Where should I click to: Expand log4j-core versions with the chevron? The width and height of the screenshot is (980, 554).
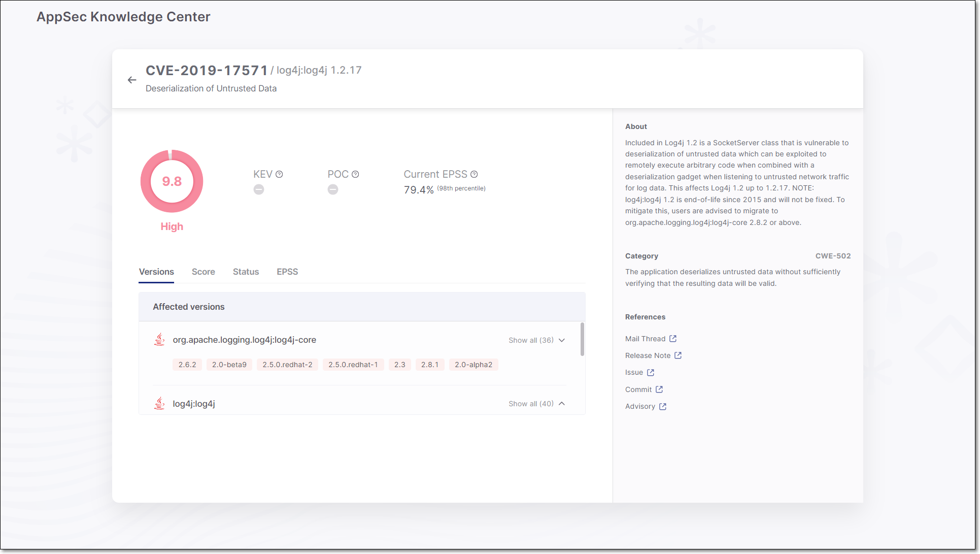[x=562, y=340]
